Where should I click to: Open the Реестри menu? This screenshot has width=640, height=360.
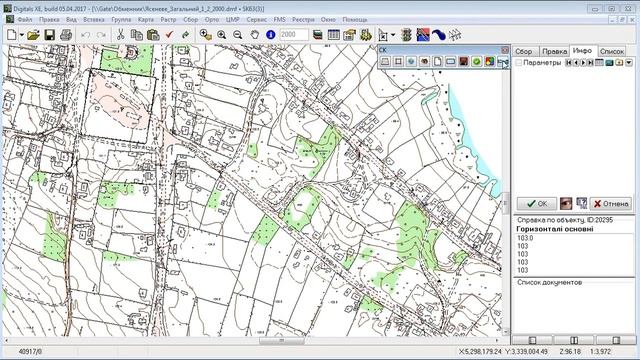pos(303,20)
